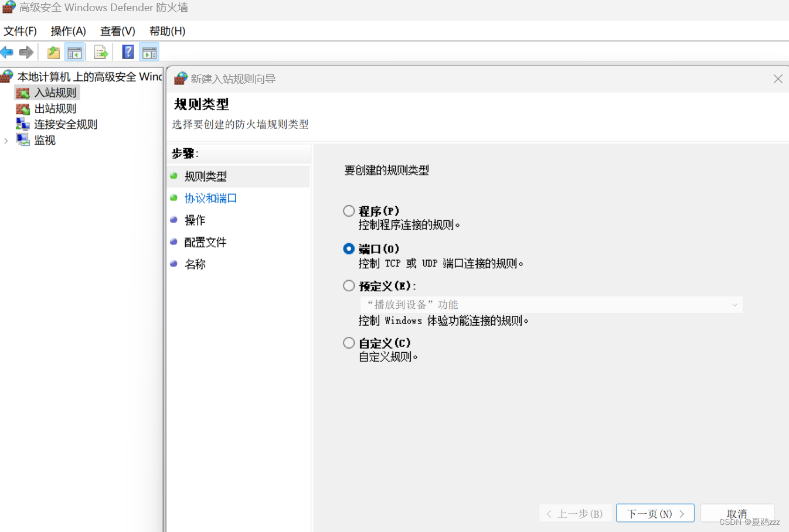Screen dimensions: 789x532
Task: Click the text 控制 TCP 或 UDP 端口连接的规则
Action: pos(441,264)
